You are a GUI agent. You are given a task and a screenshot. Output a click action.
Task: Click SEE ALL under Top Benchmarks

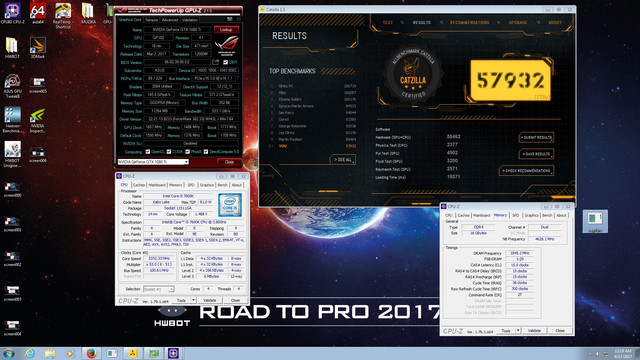pos(343,160)
